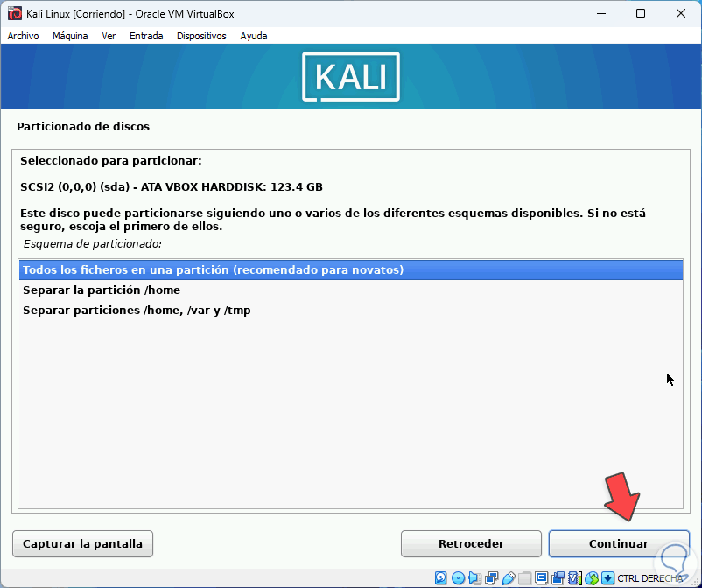Click the audio status icon
Screen dimensions: 702x588
(474, 577)
